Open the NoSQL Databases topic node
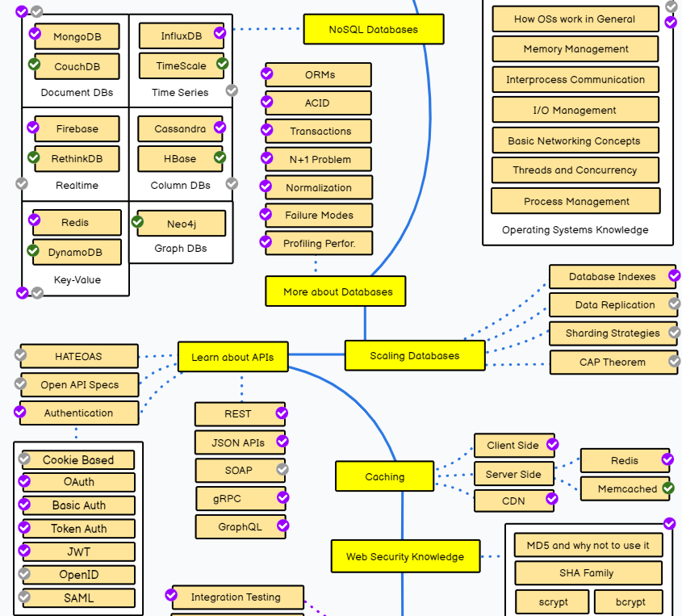 [x=373, y=30]
